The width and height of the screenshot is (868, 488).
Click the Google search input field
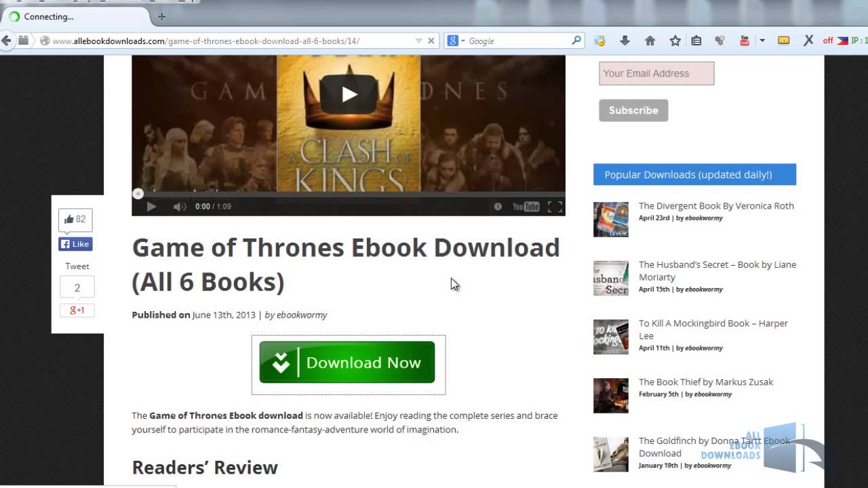click(x=519, y=41)
